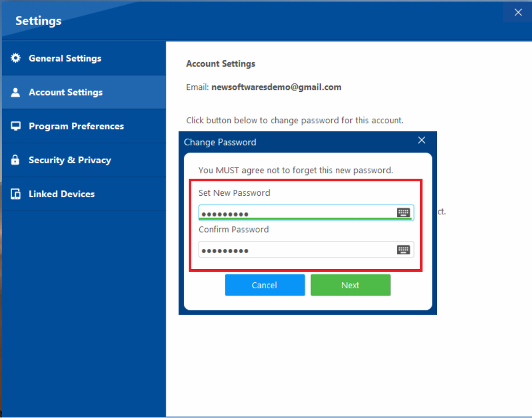
Task: Open on-screen keyboard for Set New Password field
Action: pos(404,212)
